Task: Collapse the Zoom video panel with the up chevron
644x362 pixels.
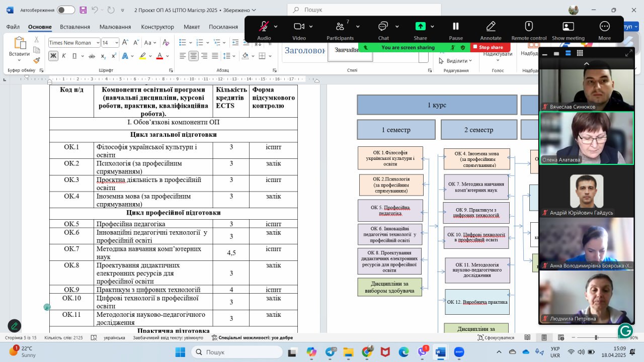Action: pyautogui.click(x=586, y=64)
